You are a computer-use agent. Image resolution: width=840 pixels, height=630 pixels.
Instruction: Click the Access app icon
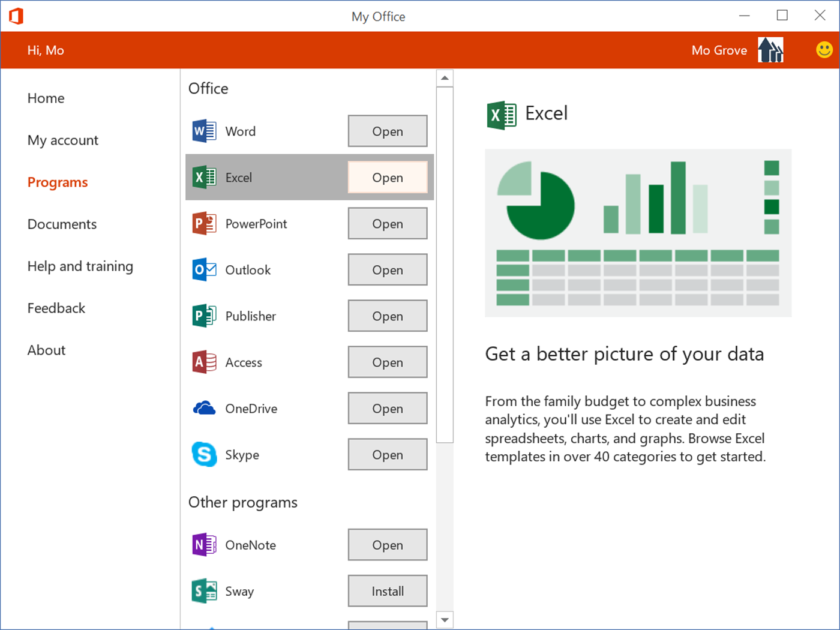point(204,362)
